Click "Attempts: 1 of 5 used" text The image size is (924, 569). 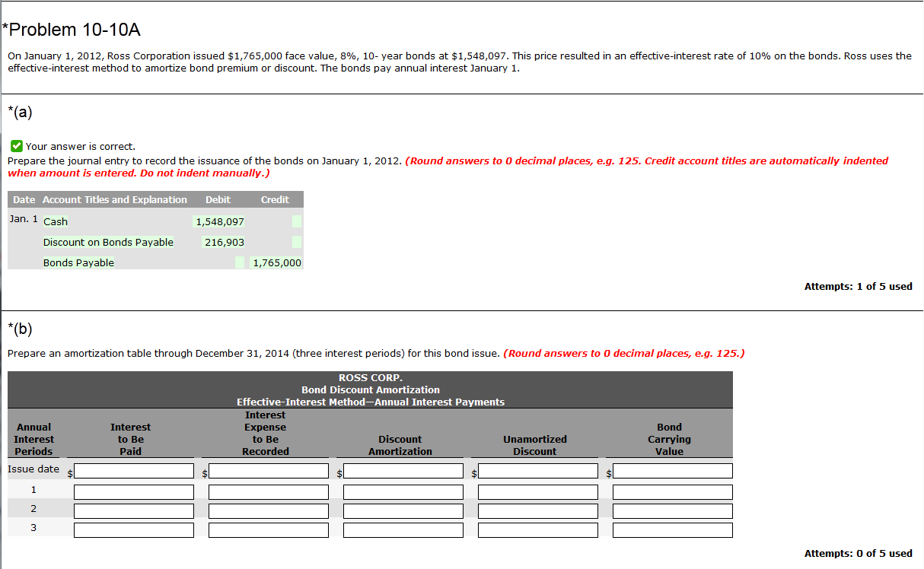858,286
